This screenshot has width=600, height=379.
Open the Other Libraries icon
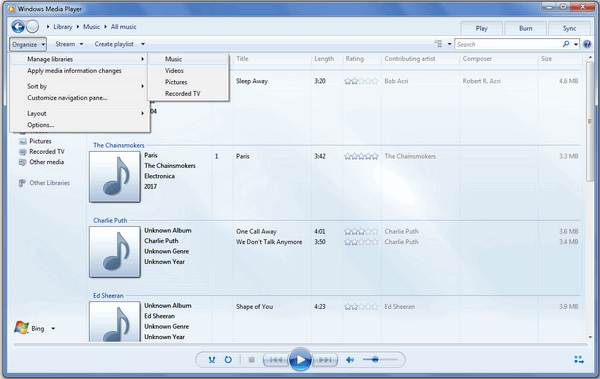click(x=23, y=183)
